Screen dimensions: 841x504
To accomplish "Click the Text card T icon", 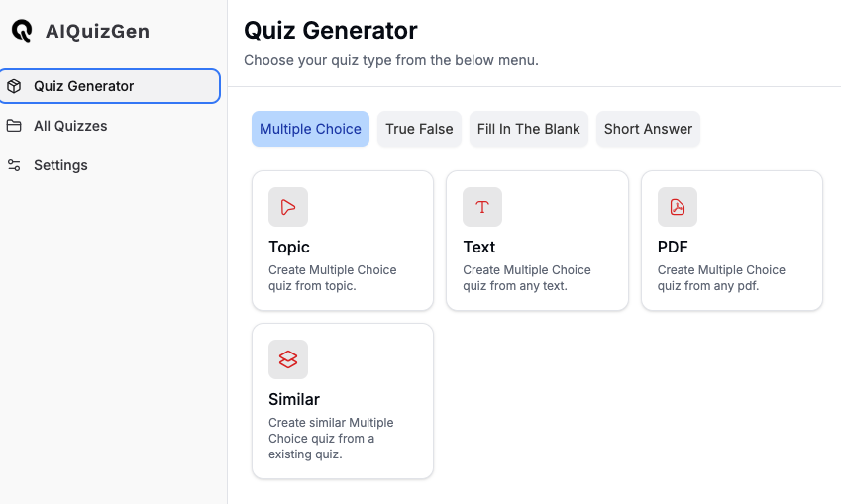I will [x=482, y=207].
